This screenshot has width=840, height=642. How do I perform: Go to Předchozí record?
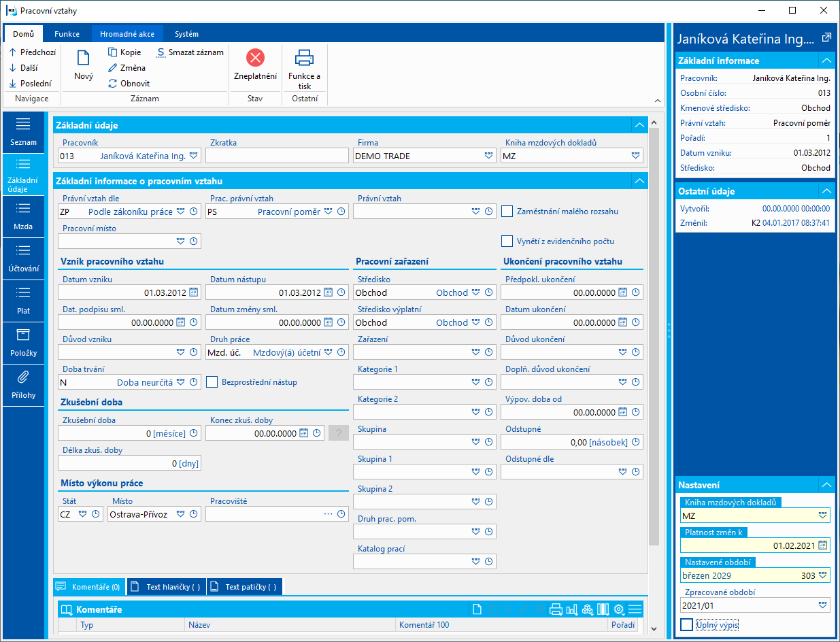[x=32, y=52]
